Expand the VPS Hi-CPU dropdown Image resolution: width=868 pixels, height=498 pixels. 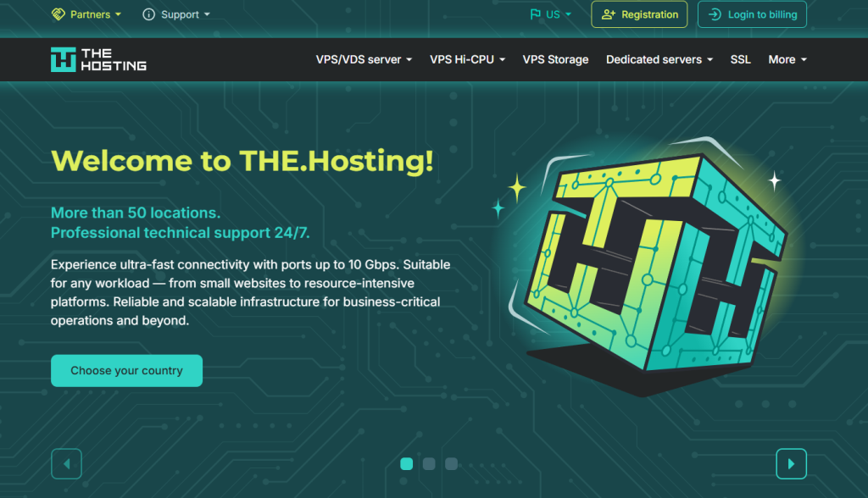coord(467,60)
